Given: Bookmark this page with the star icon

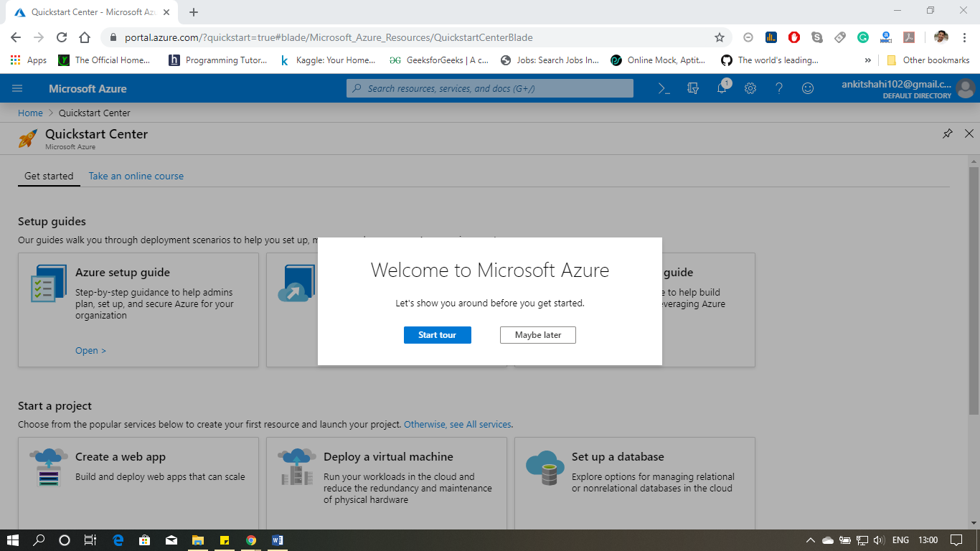Looking at the screenshot, I should 719,37.
